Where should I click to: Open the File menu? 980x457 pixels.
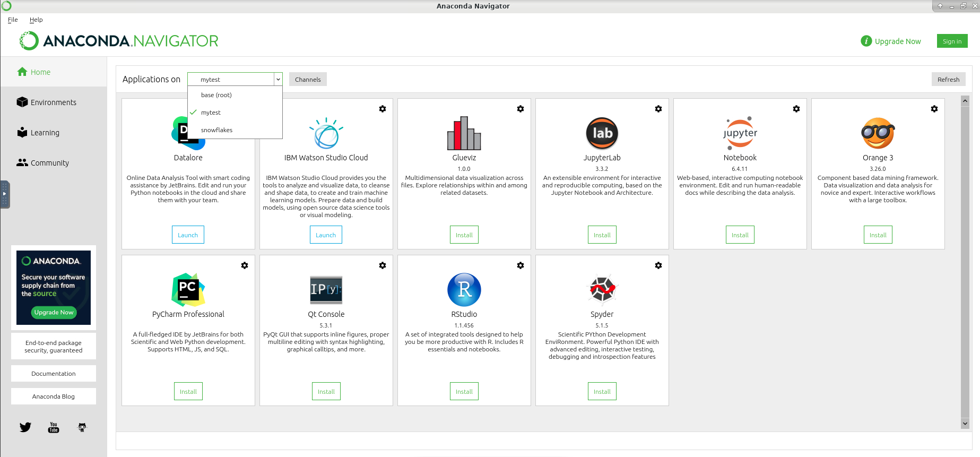click(13, 20)
